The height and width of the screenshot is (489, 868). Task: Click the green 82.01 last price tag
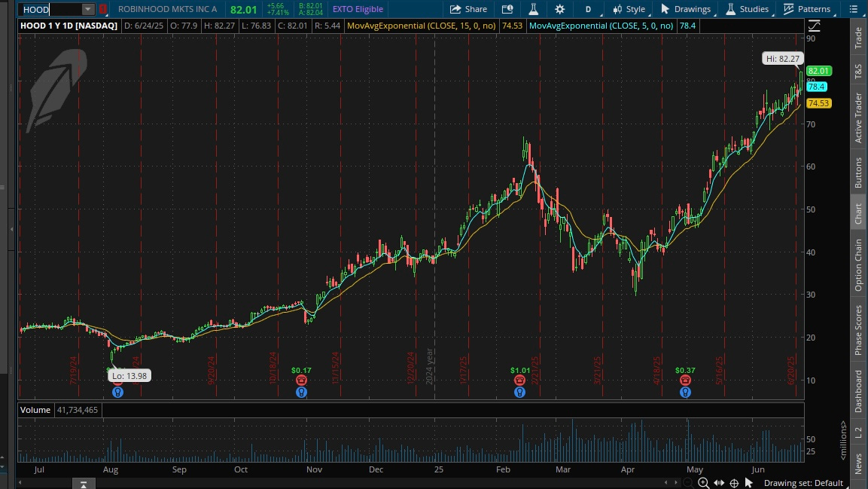[818, 71]
